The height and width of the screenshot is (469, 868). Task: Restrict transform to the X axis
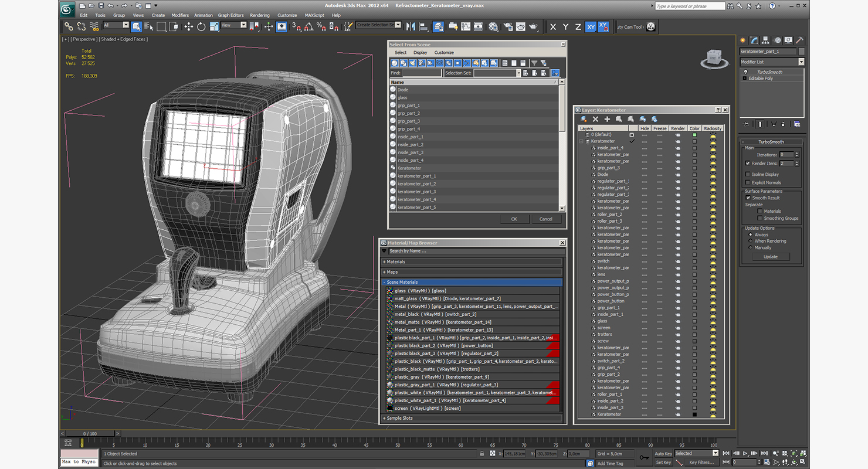pos(553,26)
